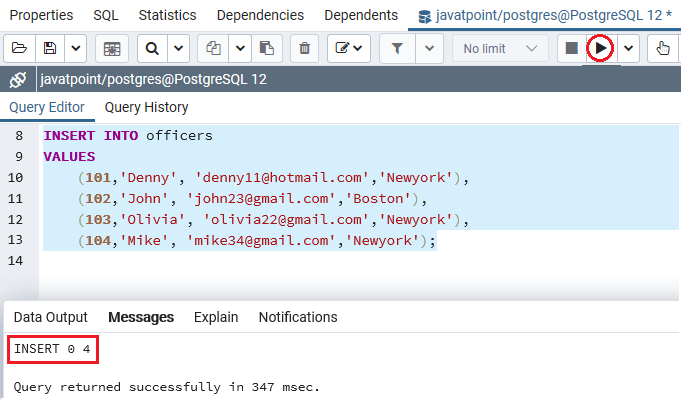Click the Save Data Changes grid icon
This screenshot has height=400, width=681.
pos(112,48)
